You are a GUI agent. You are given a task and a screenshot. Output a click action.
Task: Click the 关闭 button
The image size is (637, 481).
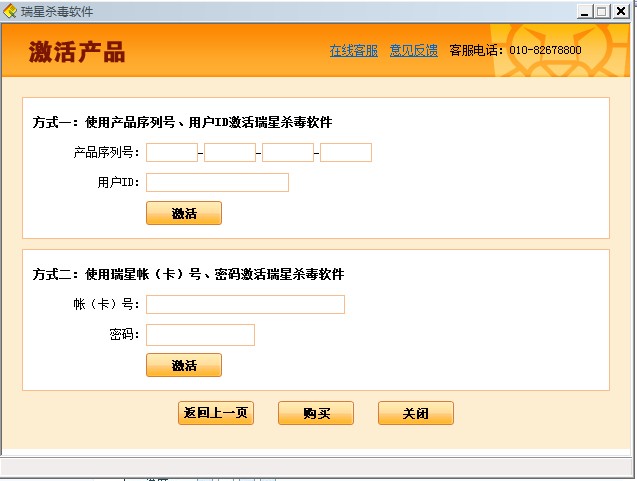pyautogui.click(x=416, y=413)
